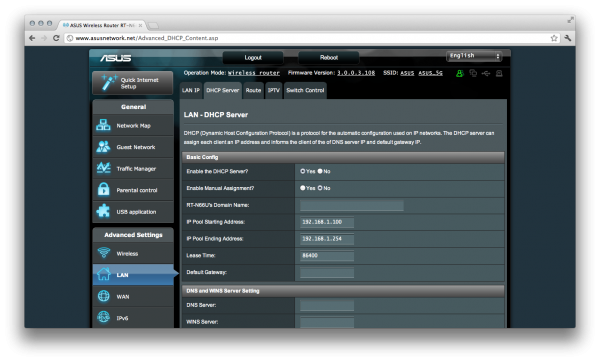Click the Reboot button
Image resolution: width=600 pixels, height=362 pixels.
point(329,57)
